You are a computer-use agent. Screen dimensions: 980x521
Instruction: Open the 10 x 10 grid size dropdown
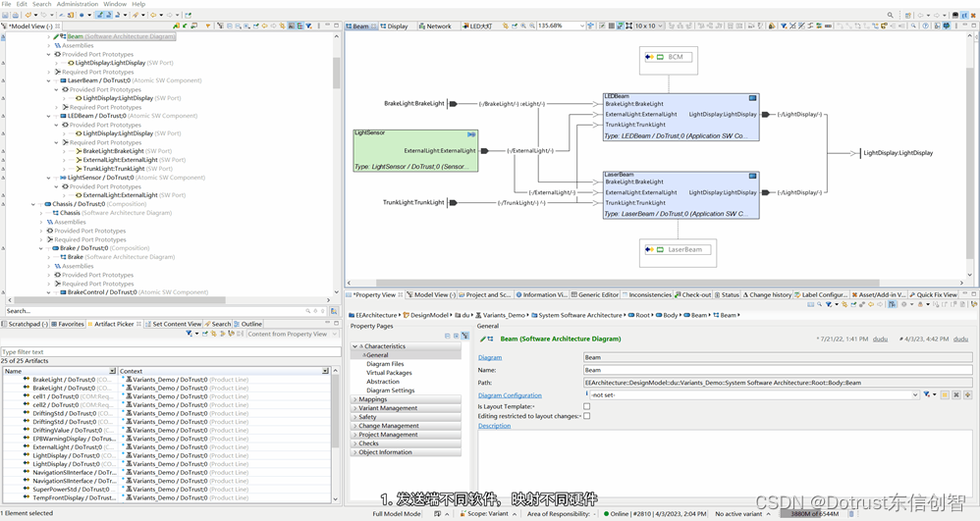(x=660, y=26)
